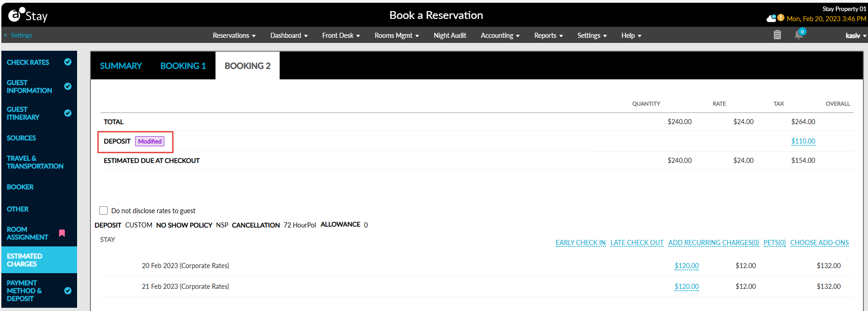The image size is (868, 311).
Task: Click the date and time display
Action: [x=826, y=19]
